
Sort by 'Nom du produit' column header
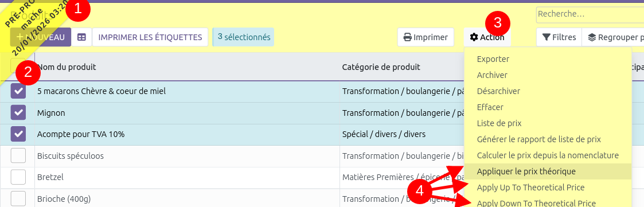[67, 67]
